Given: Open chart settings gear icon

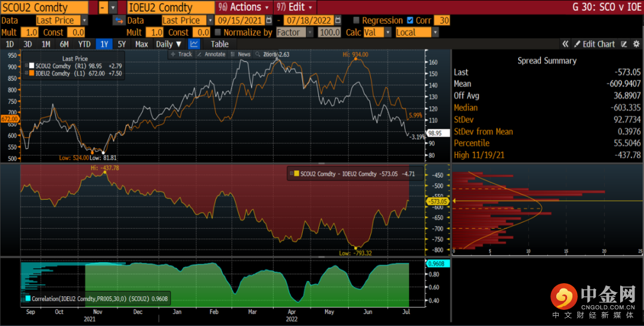Looking at the screenshot, I should coord(636,44).
